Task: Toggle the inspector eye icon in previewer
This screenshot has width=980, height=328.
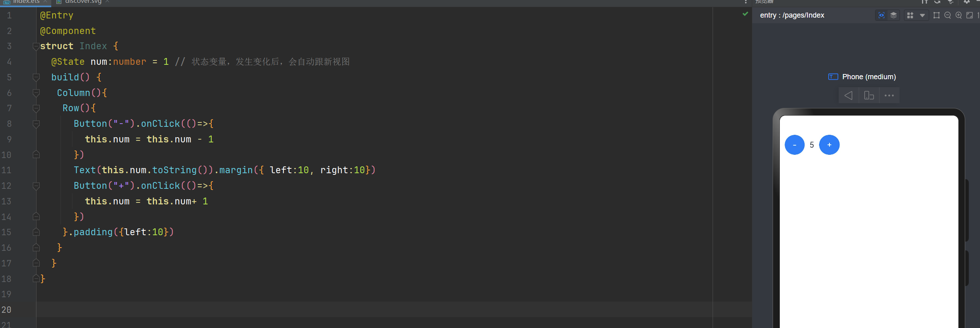Action: pos(882,15)
